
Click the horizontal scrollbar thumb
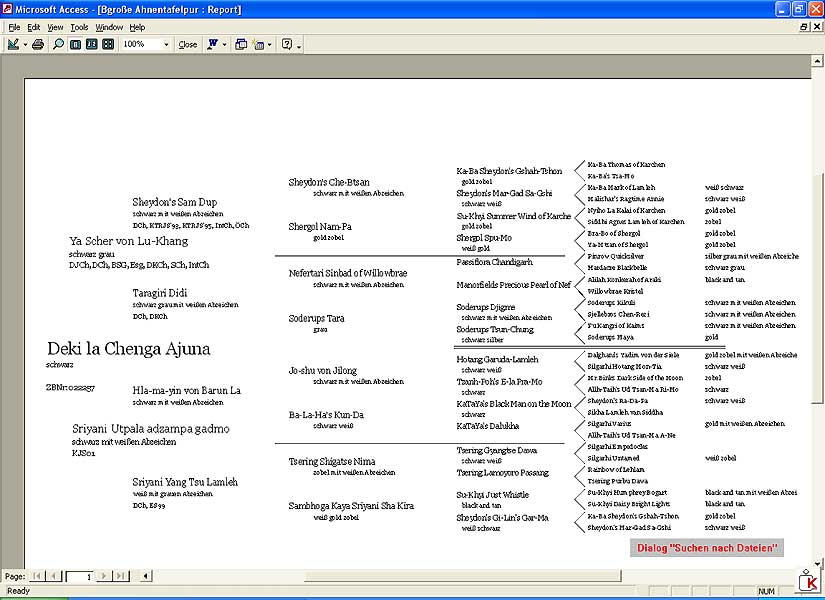tap(462, 576)
